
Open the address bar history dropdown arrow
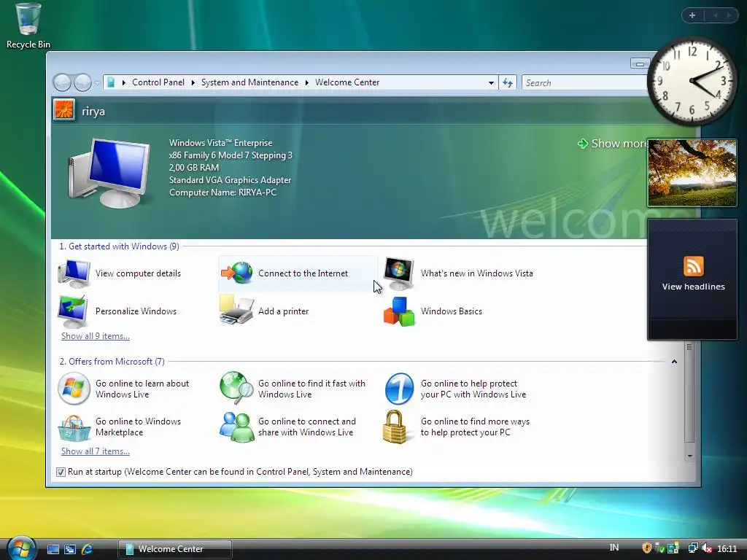point(491,83)
